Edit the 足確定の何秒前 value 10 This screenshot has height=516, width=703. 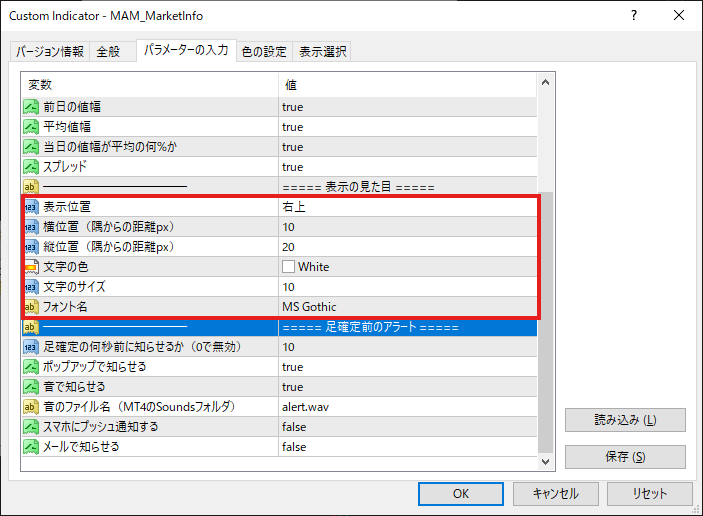tap(408, 347)
